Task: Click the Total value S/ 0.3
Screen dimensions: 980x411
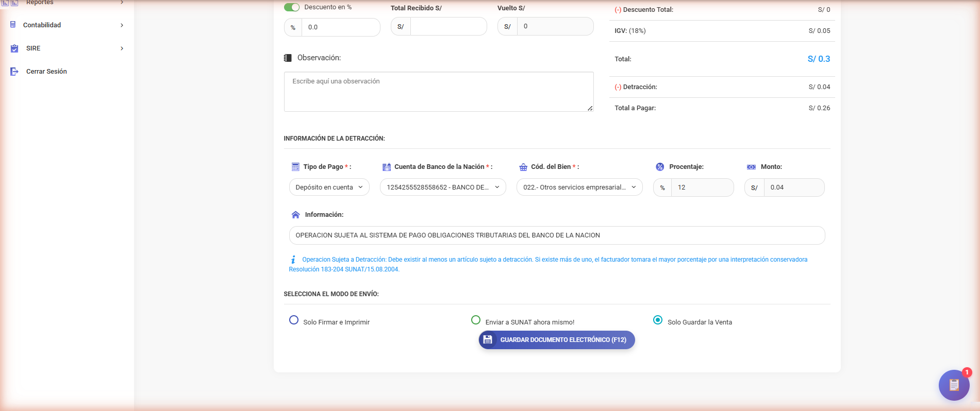Action: (819, 59)
